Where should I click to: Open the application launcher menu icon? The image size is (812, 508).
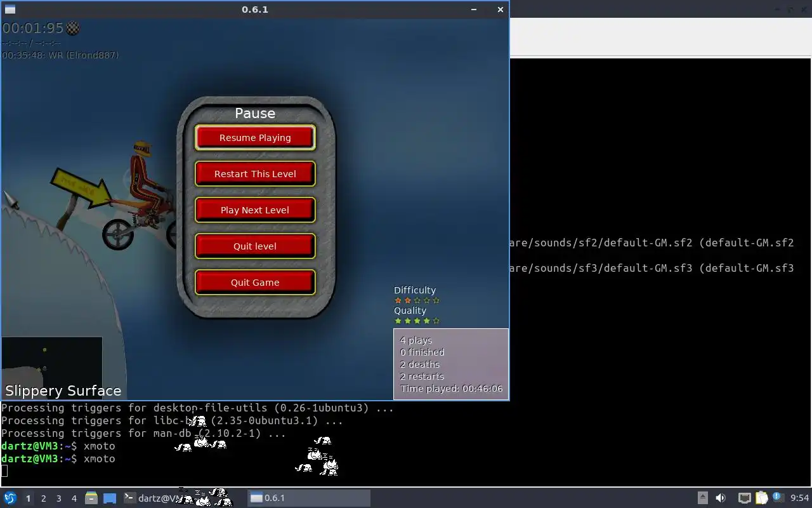10,498
